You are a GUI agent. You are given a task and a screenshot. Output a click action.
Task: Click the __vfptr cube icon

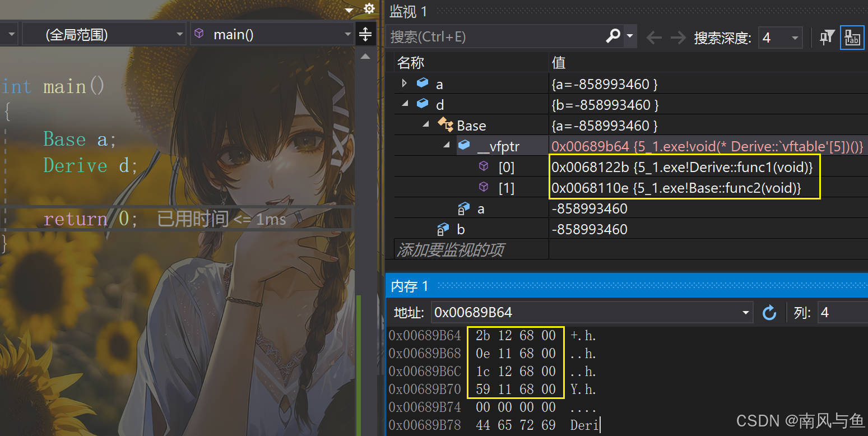tap(465, 146)
